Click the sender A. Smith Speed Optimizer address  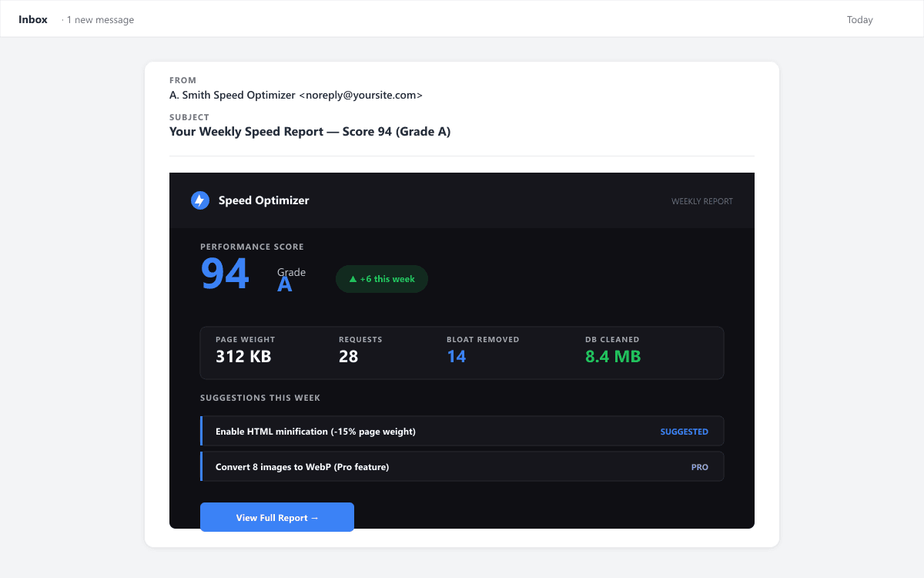pyautogui.click(x=296, y=95)
